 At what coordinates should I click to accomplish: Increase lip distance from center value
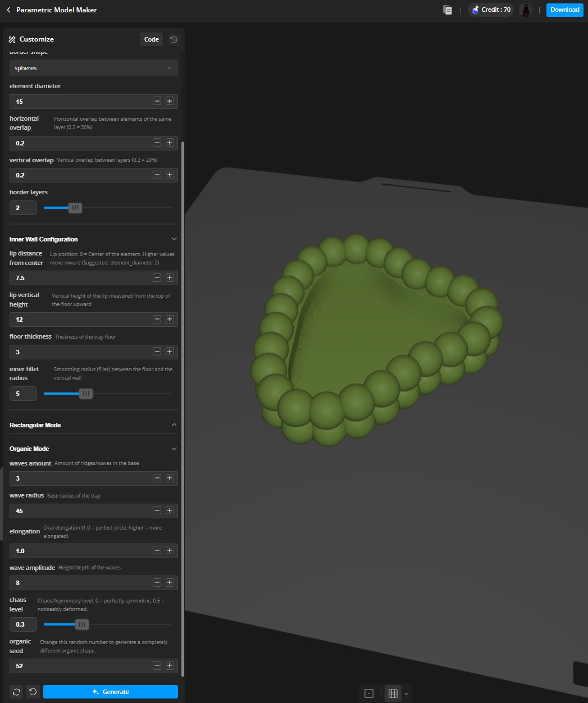(x=170, y=278)
